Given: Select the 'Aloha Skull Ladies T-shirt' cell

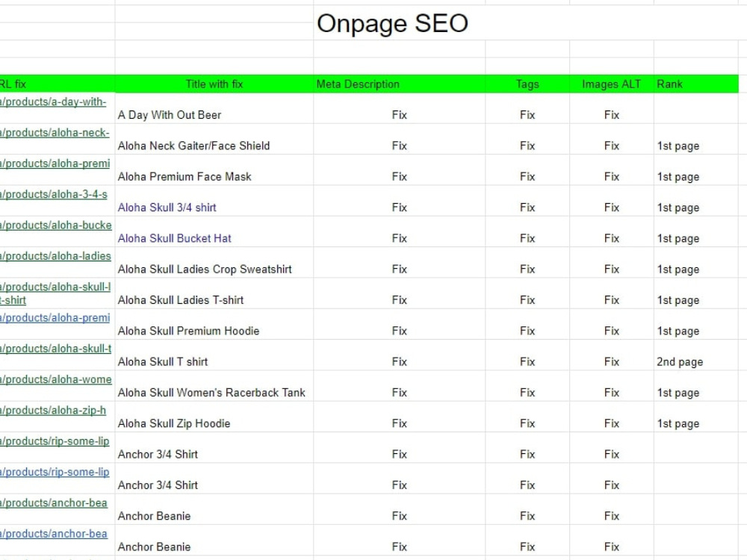Looking at the screenshot, I should 214,293.
